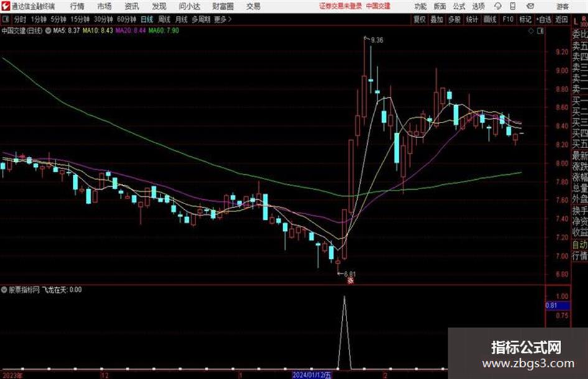Viewport: 588px width, 379px height.
Task: Click the 6.81 low price label
Action: coord(350,274)
